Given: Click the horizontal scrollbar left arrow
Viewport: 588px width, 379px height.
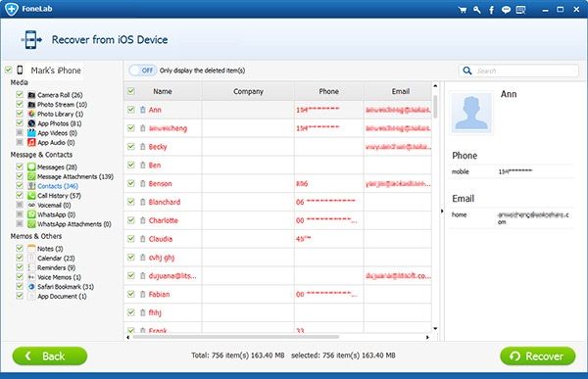Looking at the screenshot, I should pos(127,337).
